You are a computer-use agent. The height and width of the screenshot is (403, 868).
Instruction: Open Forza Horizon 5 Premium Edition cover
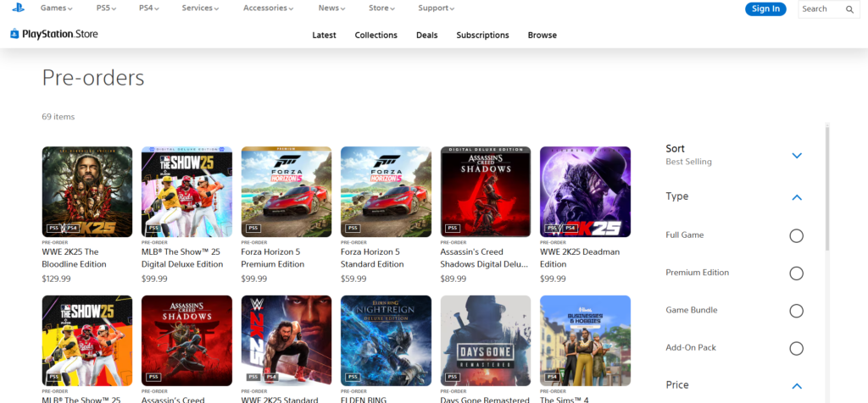tap(287, 192)
